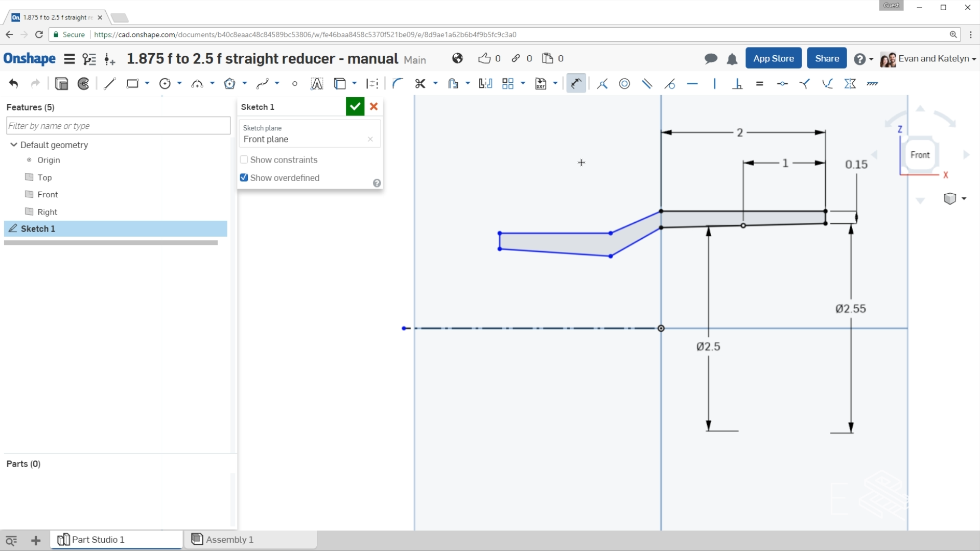Select the Sketch fillet tool
The width and height of the screenshot is (980, 551).
[398, 84]
